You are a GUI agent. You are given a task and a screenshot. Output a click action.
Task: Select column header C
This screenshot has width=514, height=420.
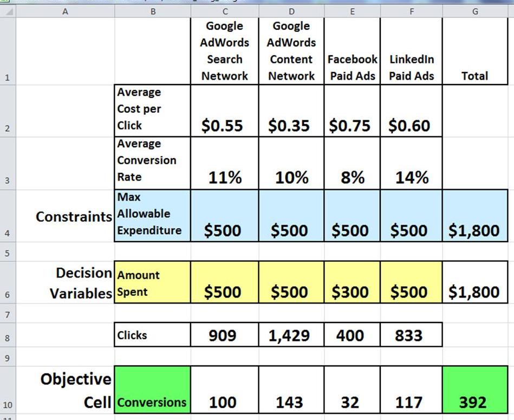coord(224,11)
